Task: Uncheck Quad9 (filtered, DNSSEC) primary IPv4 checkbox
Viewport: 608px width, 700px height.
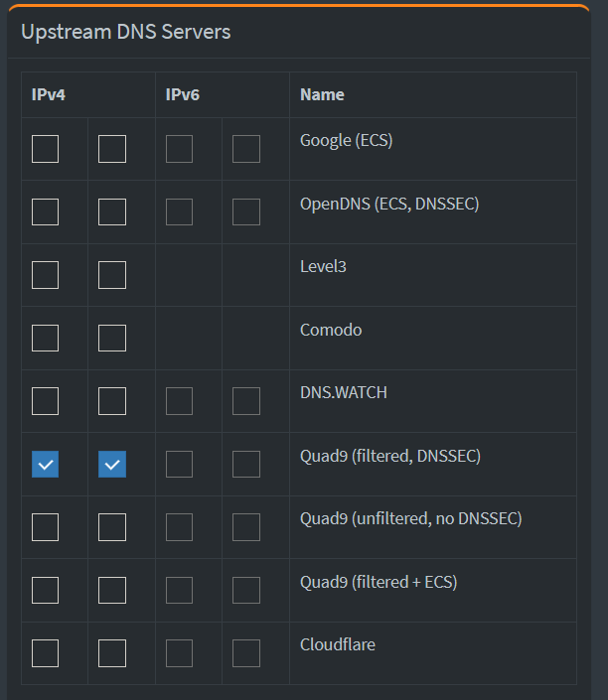Action: pyautogui.click(x=45, y=465)
